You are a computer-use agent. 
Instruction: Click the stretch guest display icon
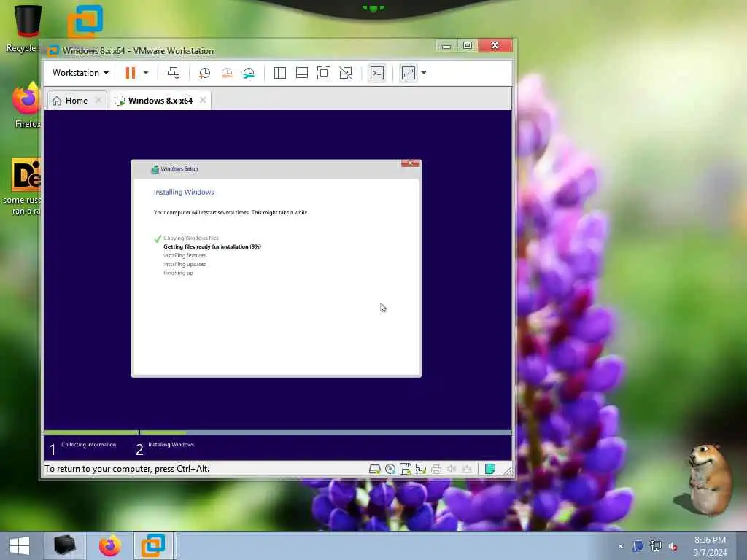coord(409,73)
